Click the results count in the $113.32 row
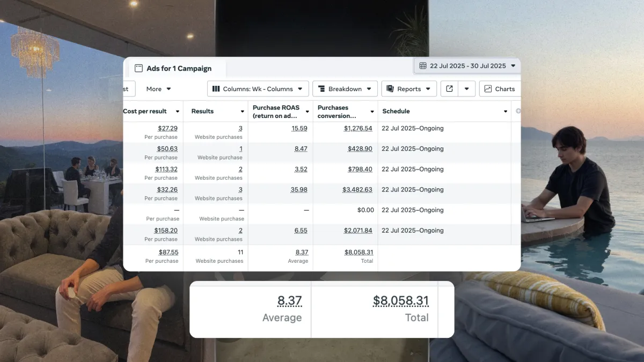Screen dimensions: 644x362 click(x=241, y=169)
